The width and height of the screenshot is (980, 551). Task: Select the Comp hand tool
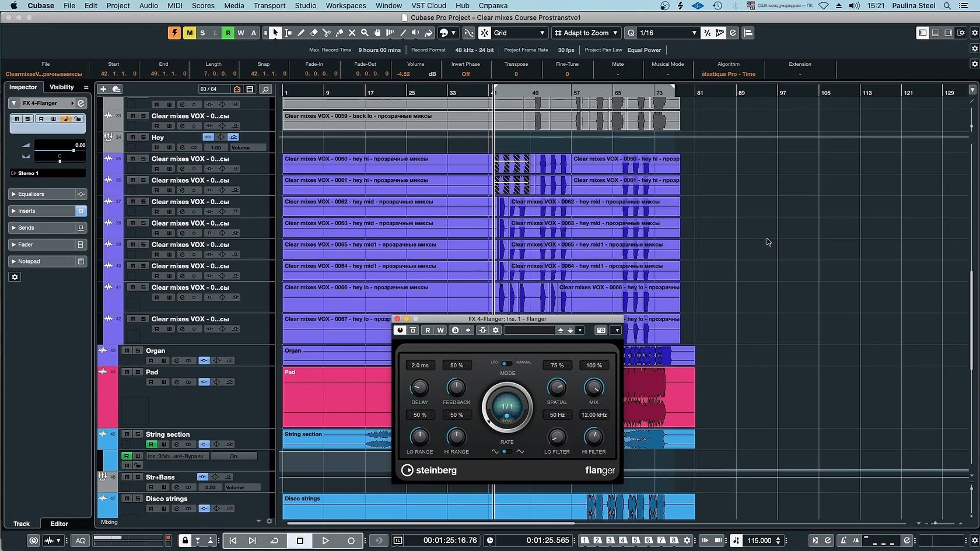[x=377, y=33]
